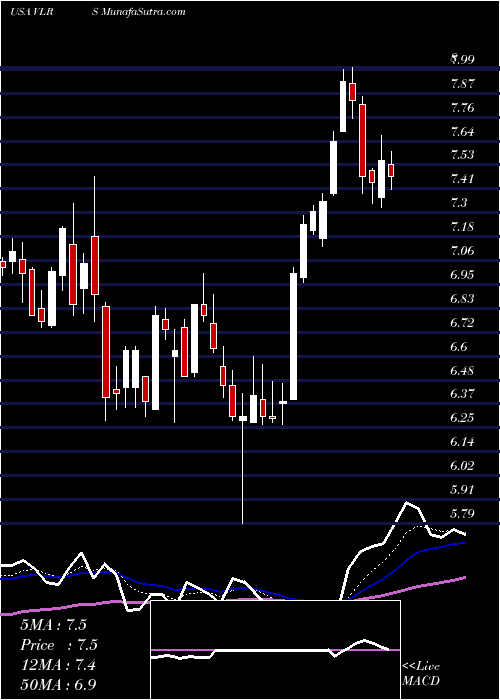Click the 7.3 price axis label
Screen dimensions: 500x700
(x=459, y=203)
